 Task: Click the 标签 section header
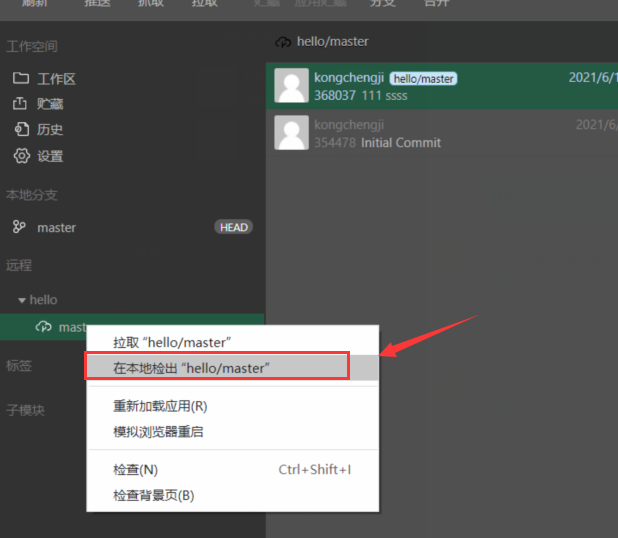[x=19, y=365]
